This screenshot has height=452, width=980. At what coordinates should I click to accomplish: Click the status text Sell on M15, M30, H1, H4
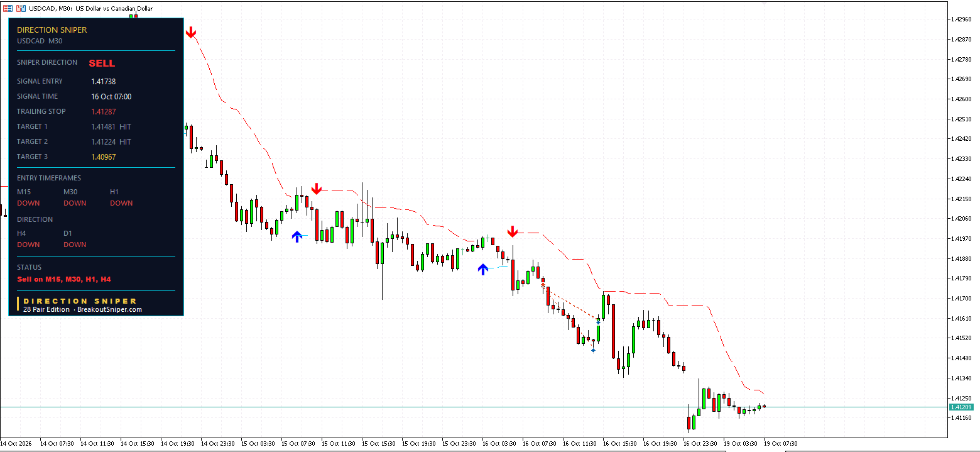(64, 279)
